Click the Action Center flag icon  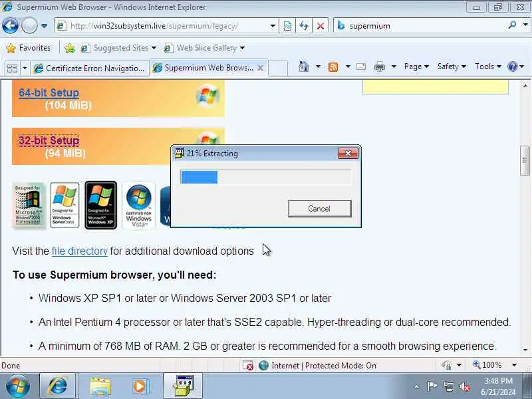click(432, 386)
